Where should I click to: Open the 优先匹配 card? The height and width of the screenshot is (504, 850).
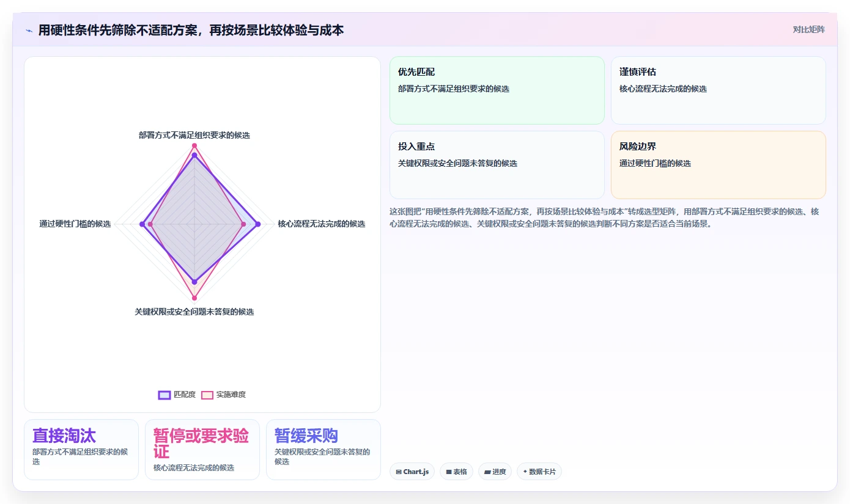coord(497,90)
